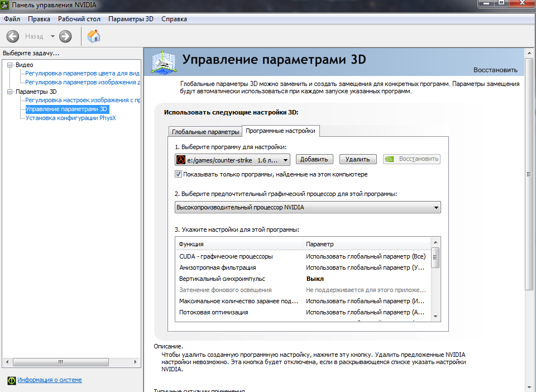Toggle checkbox showing only programs found on computer
This screenshot has width=536, height=392.
[x=178, y=174]
